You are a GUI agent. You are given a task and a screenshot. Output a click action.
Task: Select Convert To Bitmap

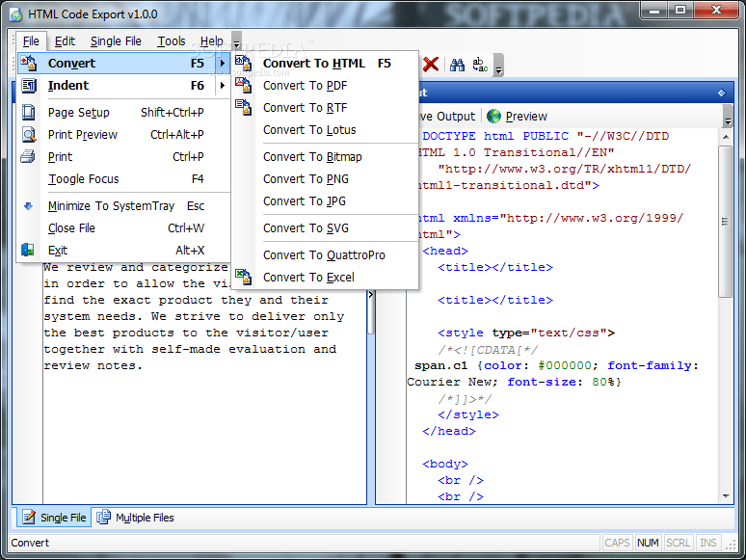point(325,157)
